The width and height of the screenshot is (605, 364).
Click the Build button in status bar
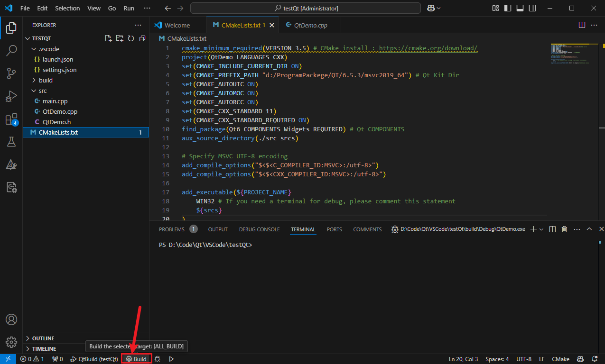pyautogui.click(x=136, y=359)
